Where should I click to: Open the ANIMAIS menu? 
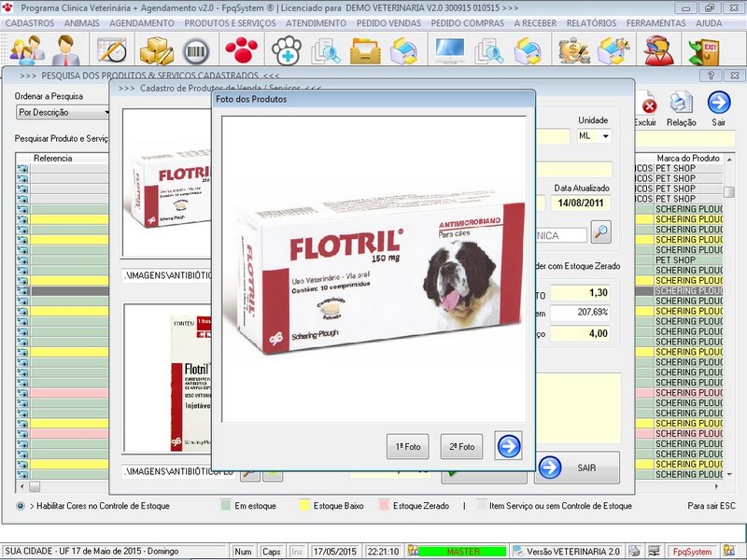[x=82, y=22]
